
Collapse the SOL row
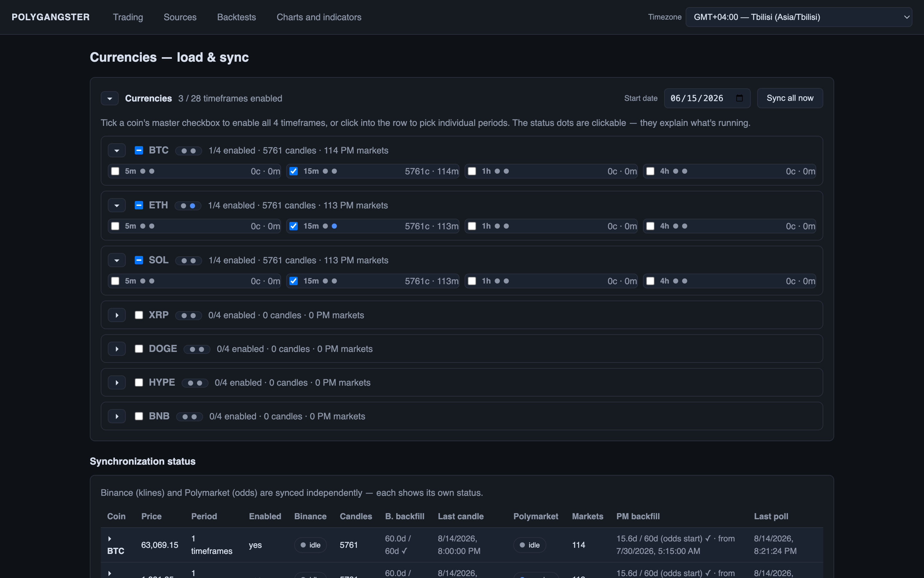click(117, 260)
